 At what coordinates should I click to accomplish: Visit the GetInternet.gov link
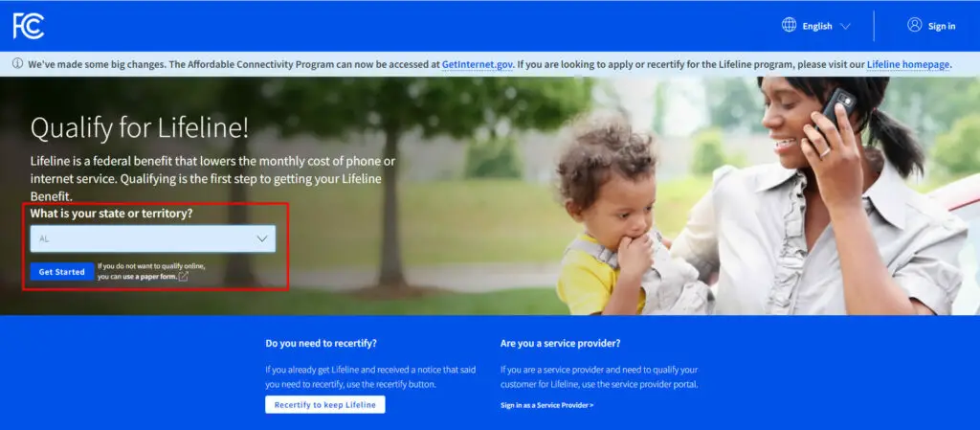(478, 64)
